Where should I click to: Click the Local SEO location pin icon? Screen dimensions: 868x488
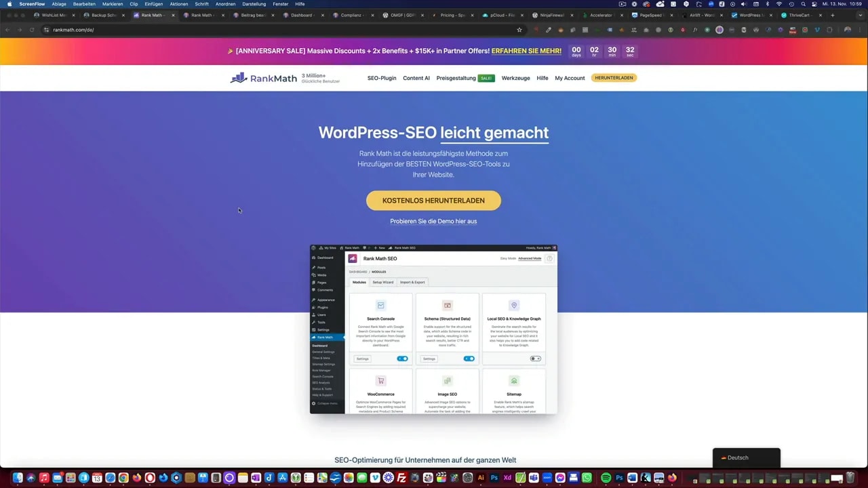click(513, 305)
